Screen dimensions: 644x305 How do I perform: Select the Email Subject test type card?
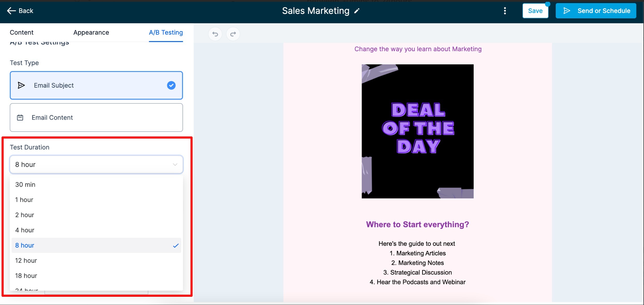point(96,85)
